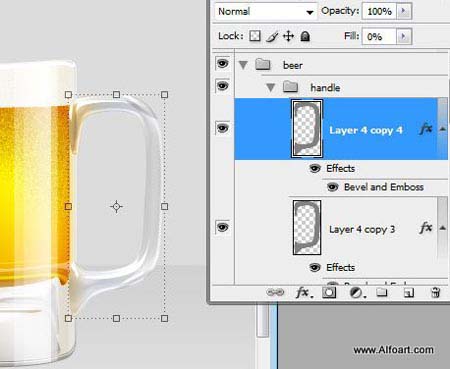Click fx icon on Layer 4 copy 3
This screenshot has height=369, width=450.
(426, 228)
